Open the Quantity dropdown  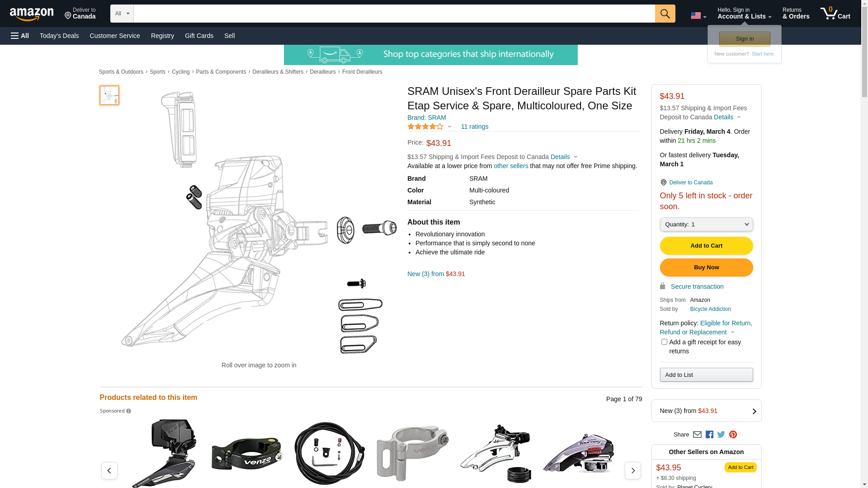click(706, 225)
